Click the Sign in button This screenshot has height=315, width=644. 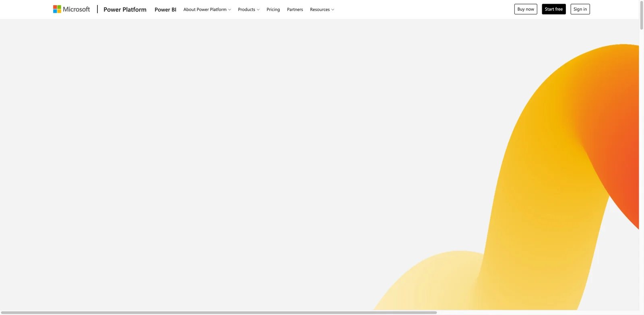tap(580, 9)
